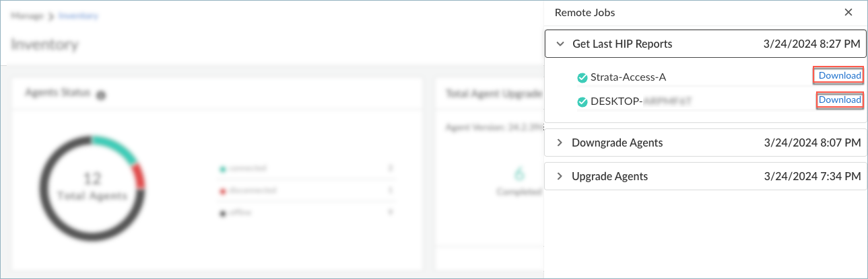Image resolution: width=868 pixels, height=279 pixels.
Task: Collapse the Get Last HIP Reports chevron
Action: pos(560,44)
